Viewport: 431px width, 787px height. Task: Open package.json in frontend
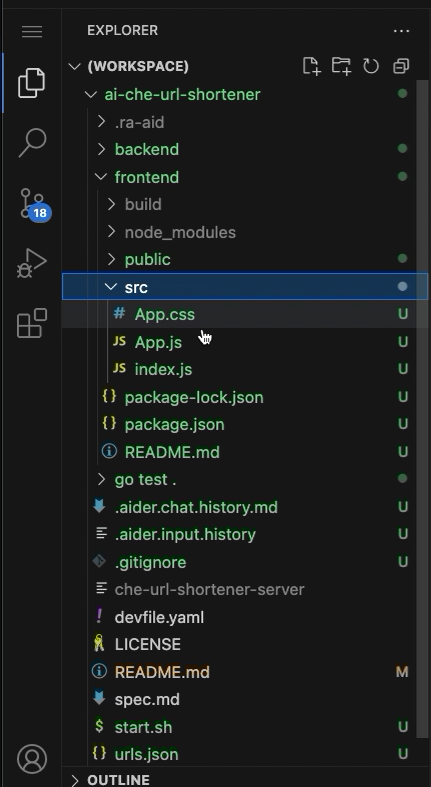pyautogui.click(x=174, y=425)
